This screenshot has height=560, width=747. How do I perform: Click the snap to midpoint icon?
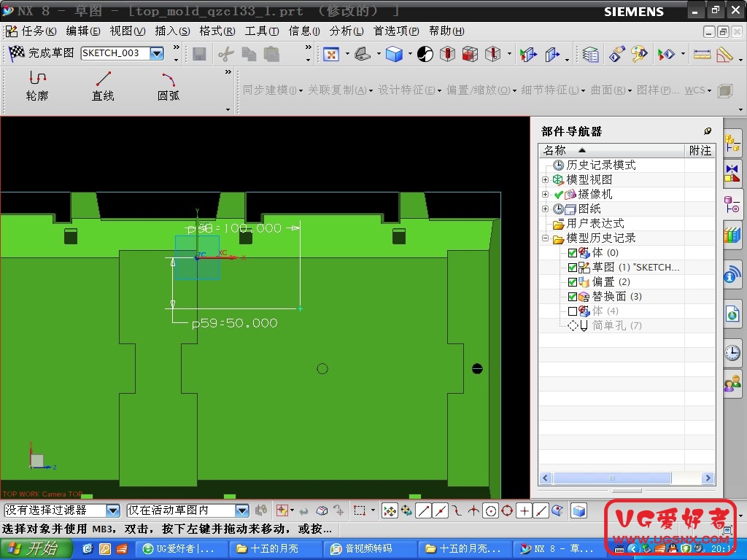441,511
